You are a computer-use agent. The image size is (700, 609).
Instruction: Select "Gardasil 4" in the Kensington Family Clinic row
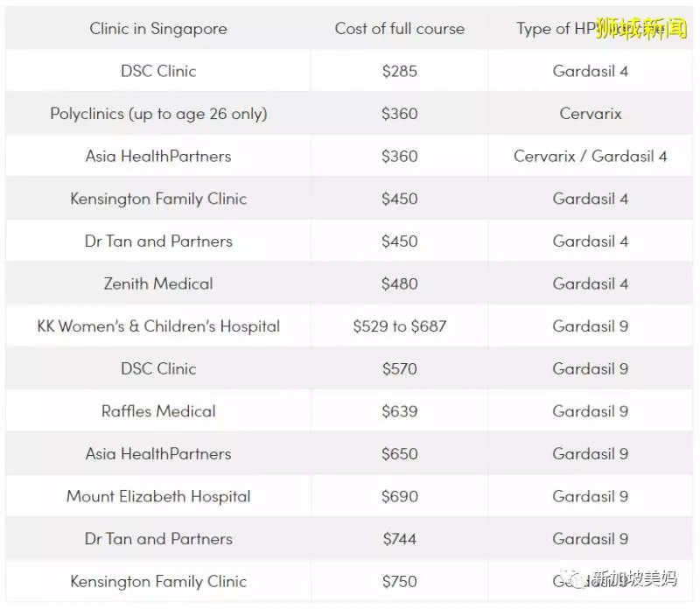[590, 199]
